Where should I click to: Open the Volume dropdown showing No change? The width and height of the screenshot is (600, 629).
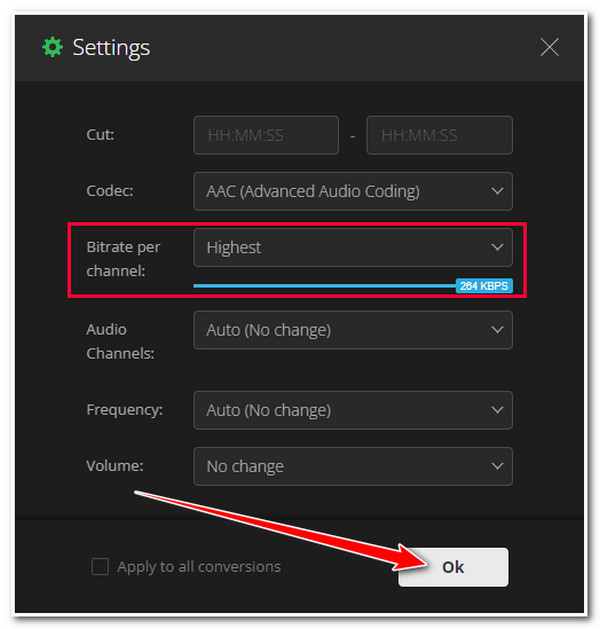(353, 466)
